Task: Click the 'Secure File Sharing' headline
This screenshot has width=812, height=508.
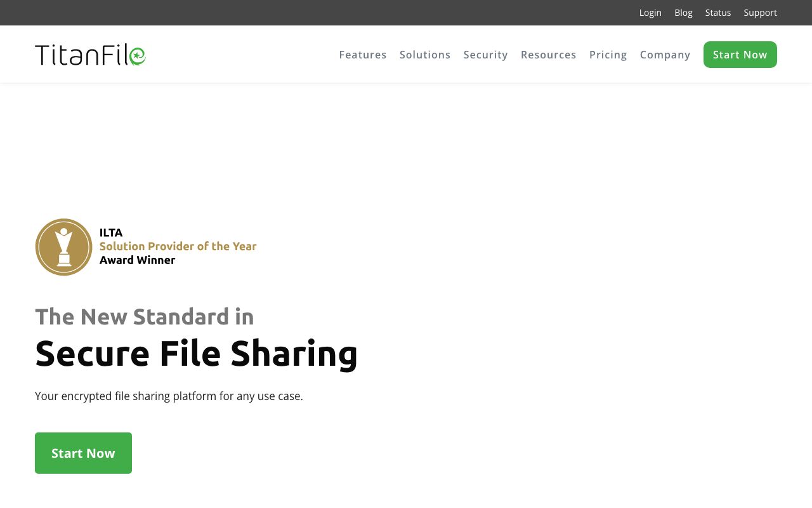Action: [196, 354]
